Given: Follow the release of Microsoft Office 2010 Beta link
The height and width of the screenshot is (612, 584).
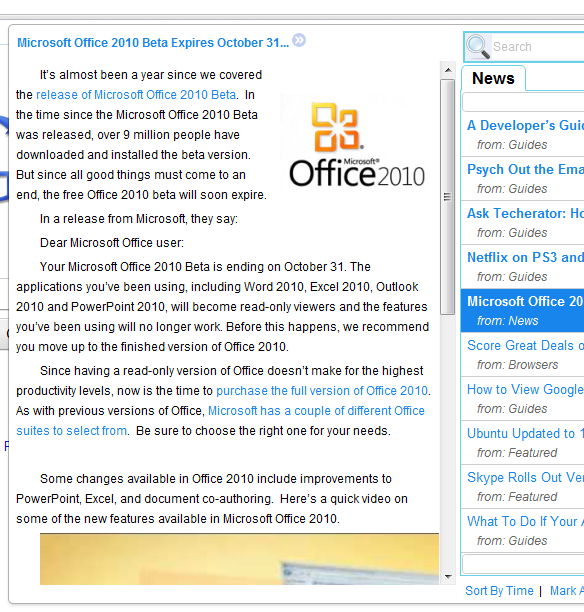Looking at the screenshot, I should [136, 95].
